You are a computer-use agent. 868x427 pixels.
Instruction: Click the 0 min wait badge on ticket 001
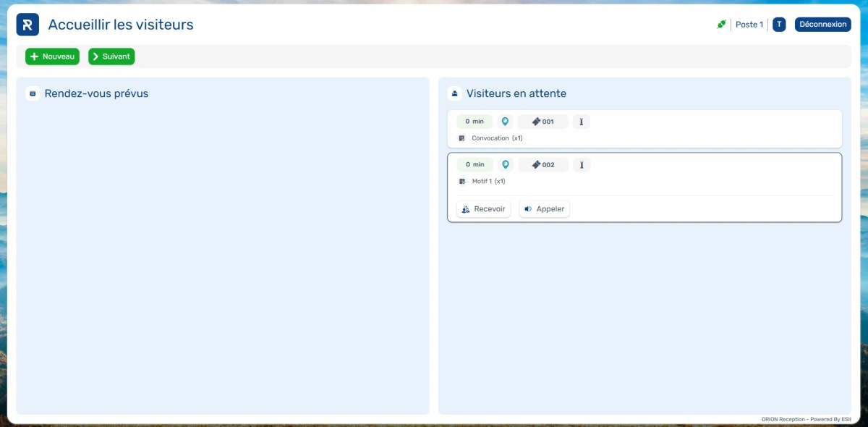pos(475,122)
